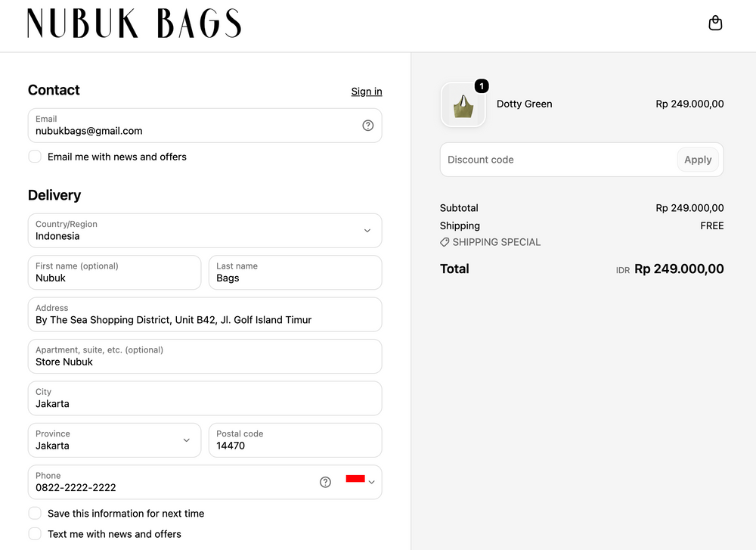Click the Contact heading
The image size is (756, 550).
coord(54,90)
